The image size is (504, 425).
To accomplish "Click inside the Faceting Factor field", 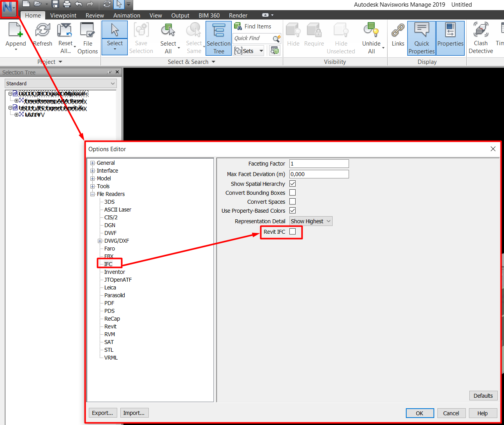I will click(319, 163).
